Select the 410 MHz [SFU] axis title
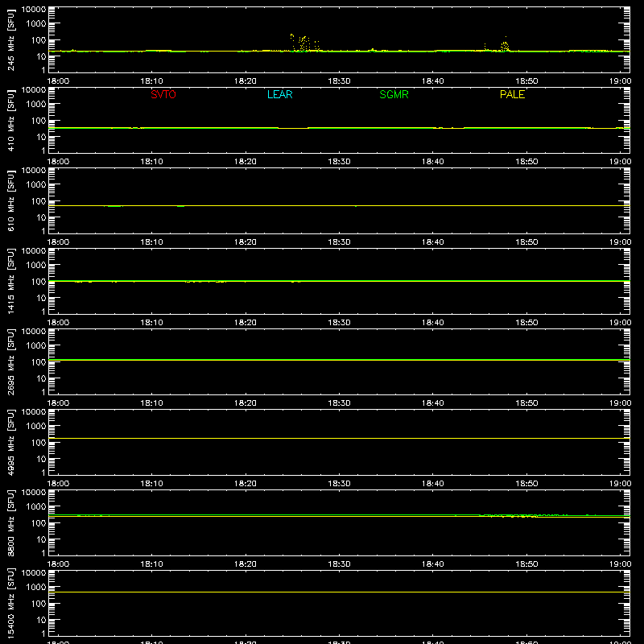644x644 pixels. pos(11,121)
